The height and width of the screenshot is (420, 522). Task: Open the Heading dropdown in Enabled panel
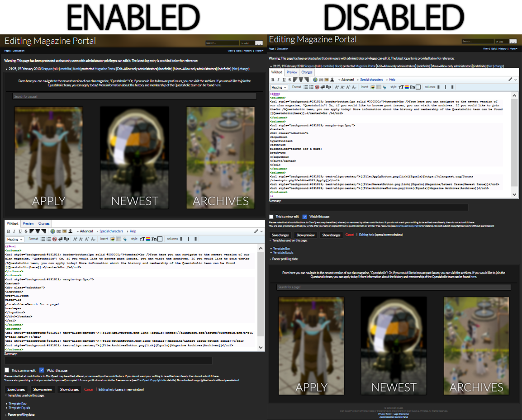coord(15,239)
